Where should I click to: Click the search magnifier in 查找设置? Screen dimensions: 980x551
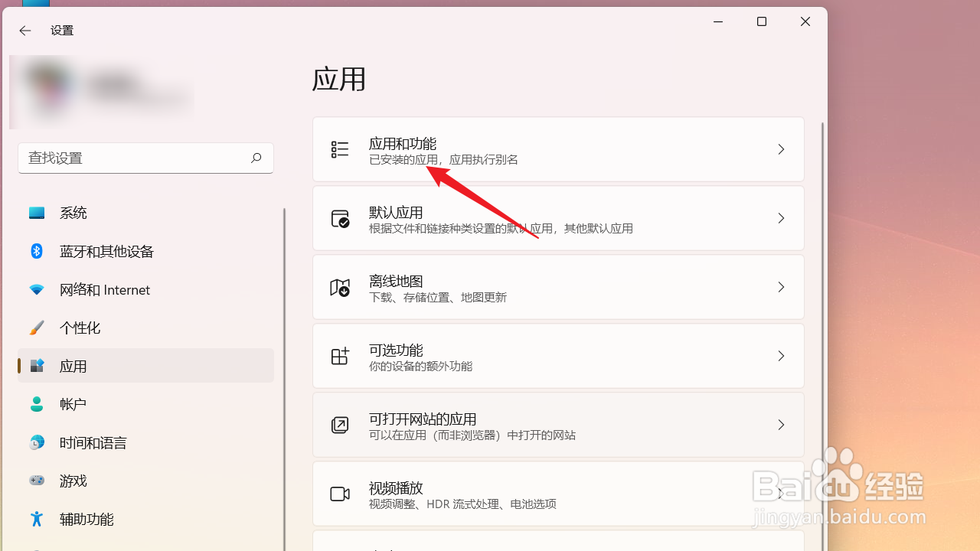(x=256, y=158)
